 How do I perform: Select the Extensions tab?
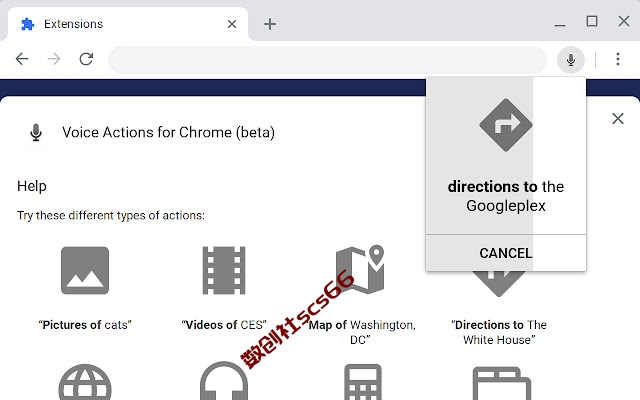coord(127,24)
